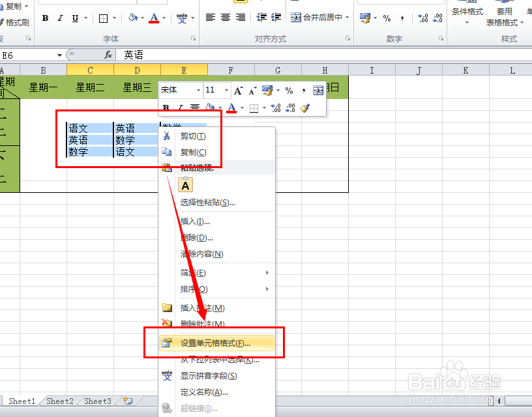The image size is (532, 417).
Task: Click the ribbon percent style button
Action: click(387, 18)
